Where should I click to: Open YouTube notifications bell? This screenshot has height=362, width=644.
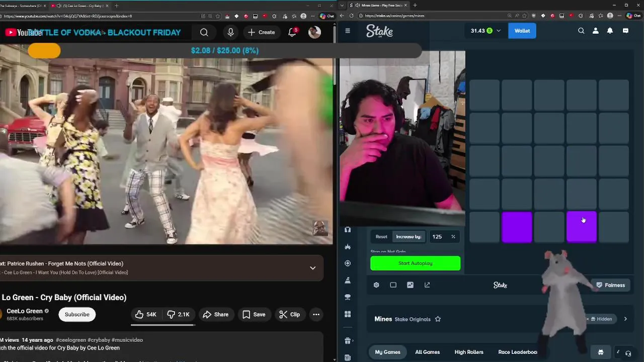(292, 32)
